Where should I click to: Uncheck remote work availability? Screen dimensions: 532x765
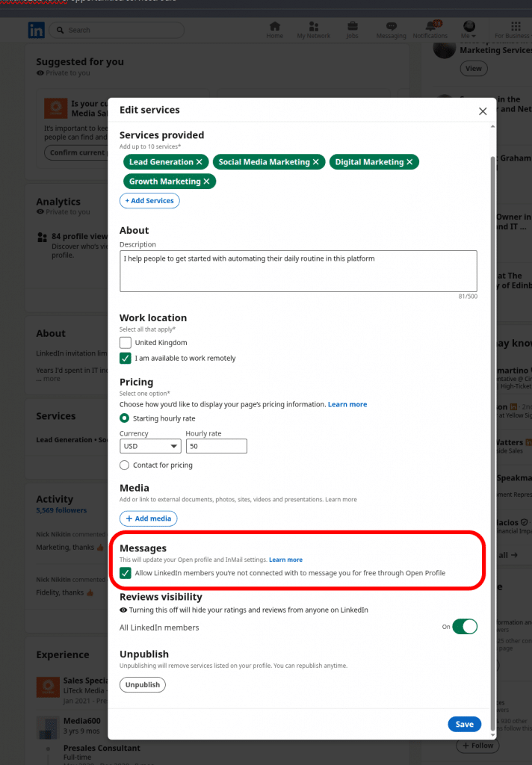point(125,358)
